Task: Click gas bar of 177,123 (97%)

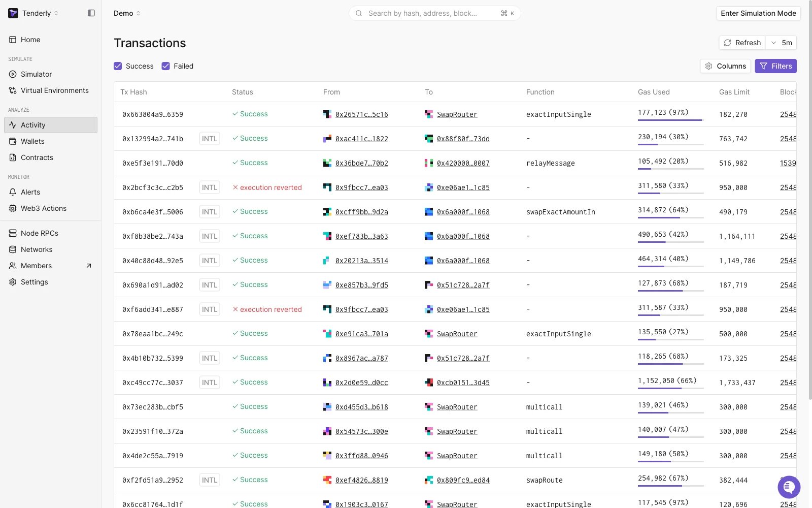Action: click(671, 120)
